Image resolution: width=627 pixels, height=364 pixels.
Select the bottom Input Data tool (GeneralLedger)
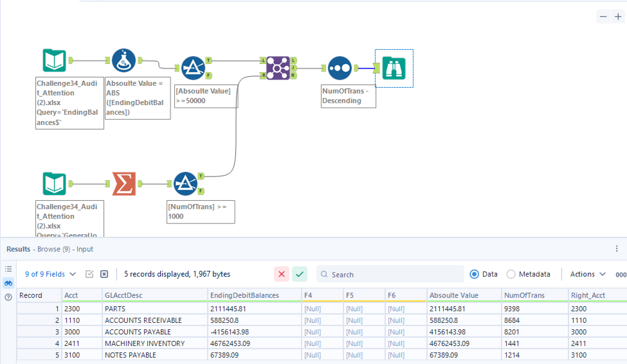point(54,184)
